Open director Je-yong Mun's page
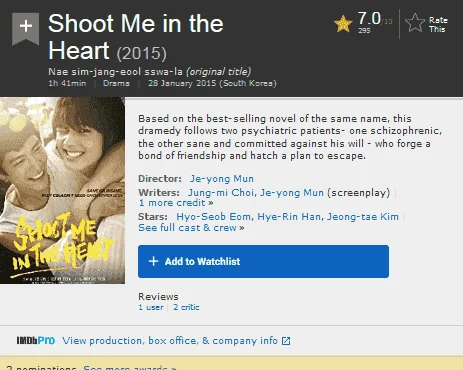 (222, 179)
